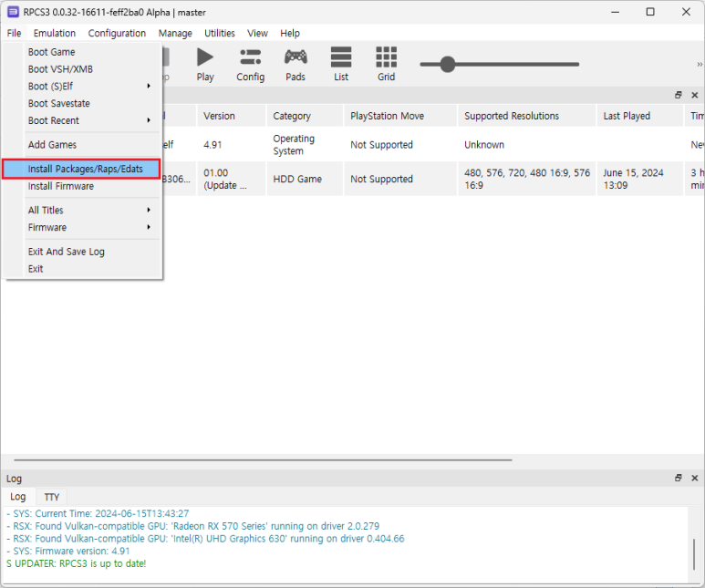Float the Log panel
The height and width of the screenshot is (588, 705).
678,478
